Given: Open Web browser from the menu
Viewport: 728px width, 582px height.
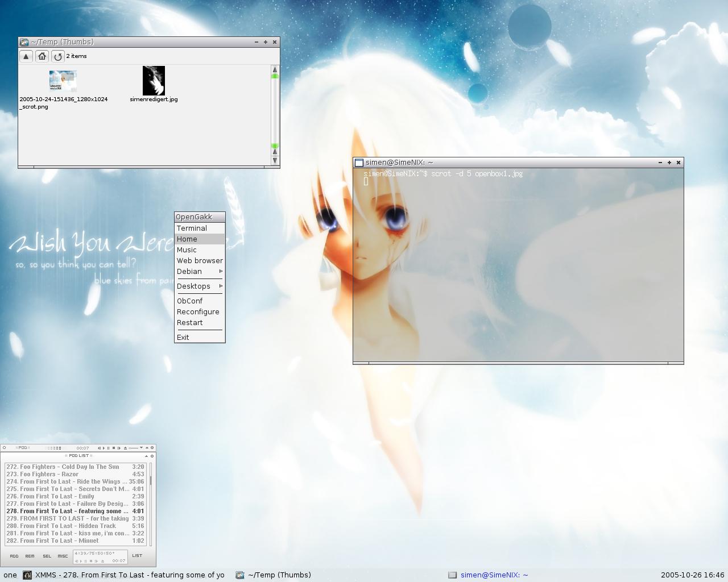Looking at the screenshot, I should pos(200,260).
